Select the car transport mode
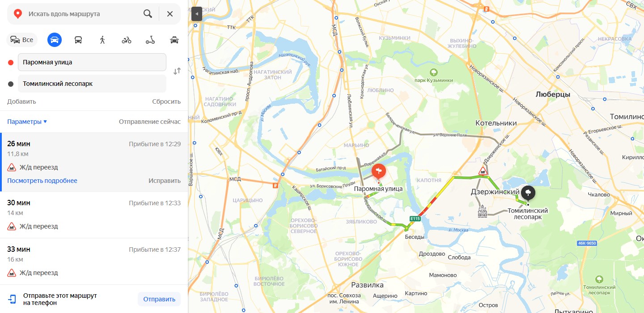Image resolution: width=644 pixels, height=313 pixels. (55, 40)
